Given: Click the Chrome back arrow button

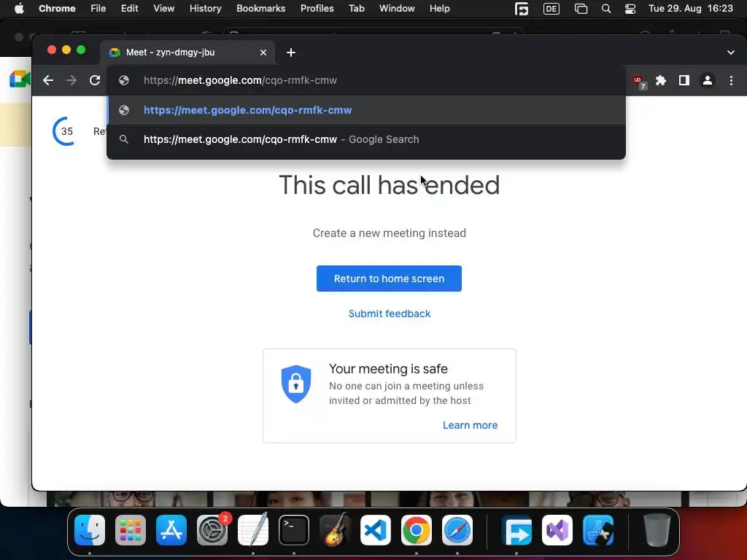Looking at the screenshot, I should (48, 80).
